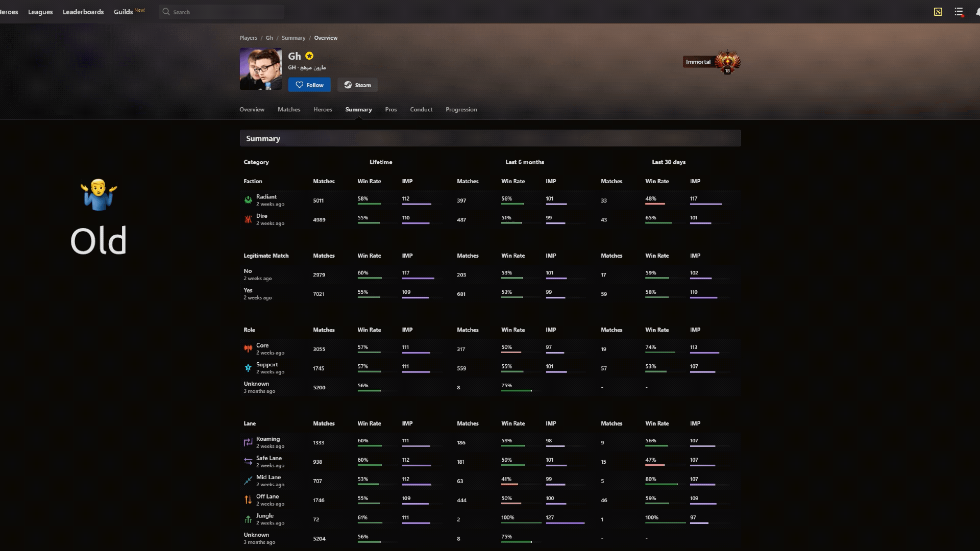Click the Dire faction icon
Viewport: 980px width, 551px height.
pos(248,219)
